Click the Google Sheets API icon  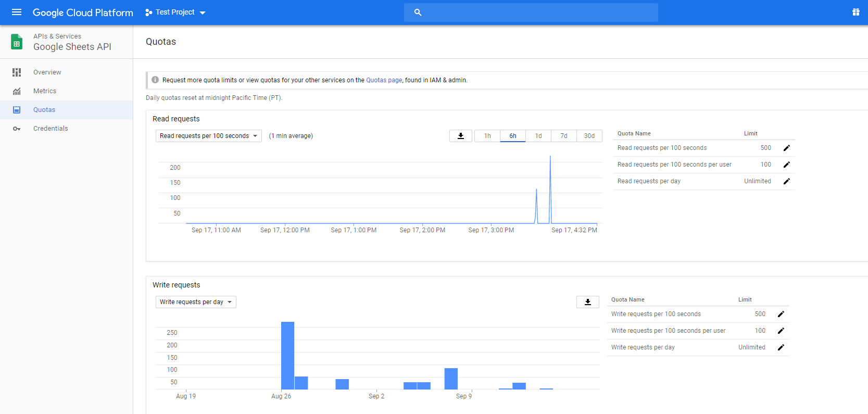coord(17,42)
